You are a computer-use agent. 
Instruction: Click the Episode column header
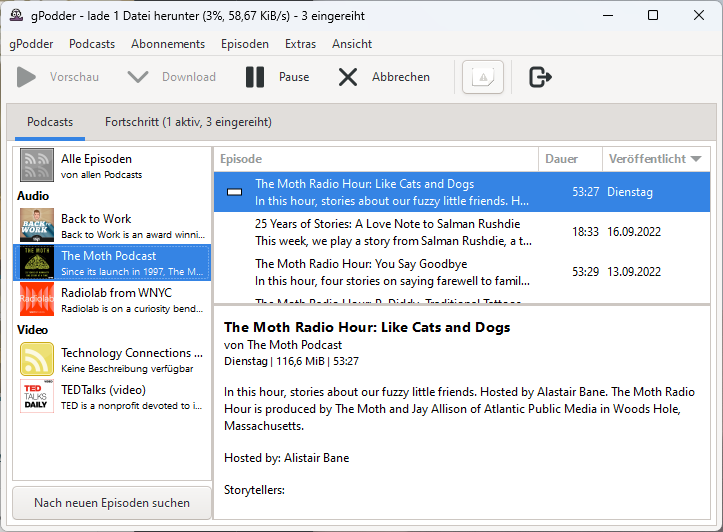point(376,159)
